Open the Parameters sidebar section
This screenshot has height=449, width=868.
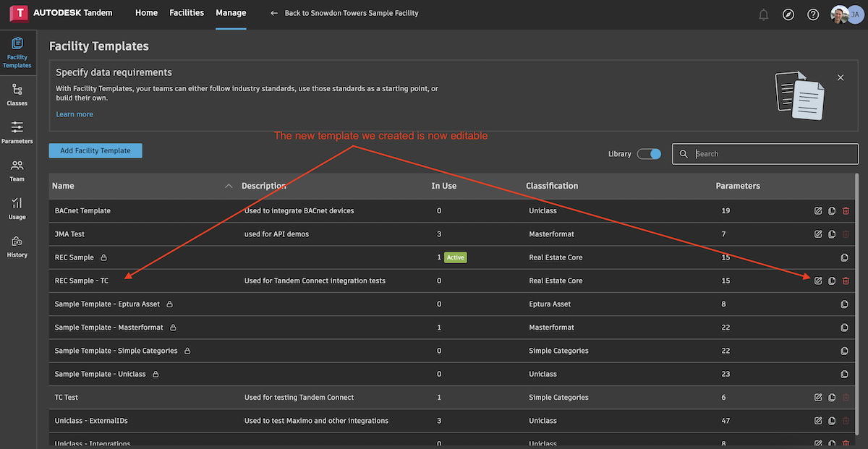[17, 132]
